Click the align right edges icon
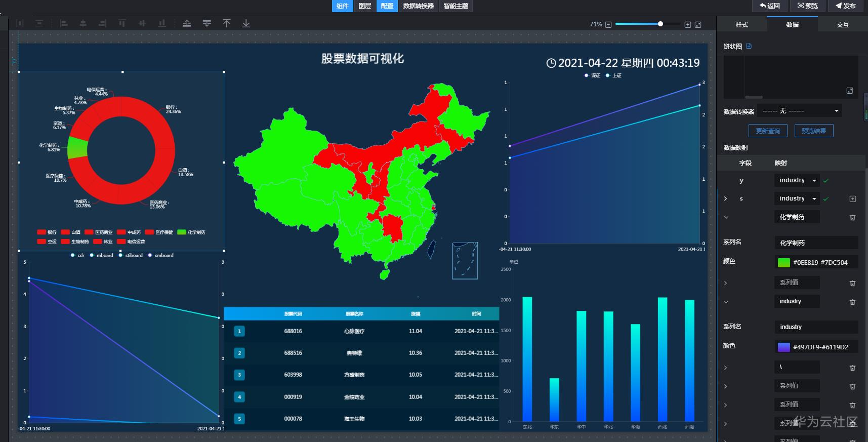868x442 pixels. 102,23
